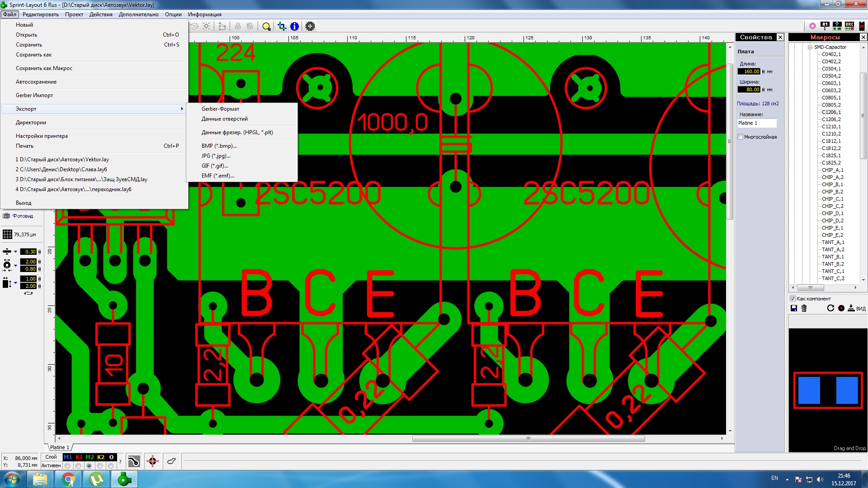The width and height of the screenshot is (868, 488).
Task: Toggle visibility of K1 layer label
Action: [79, 457]
